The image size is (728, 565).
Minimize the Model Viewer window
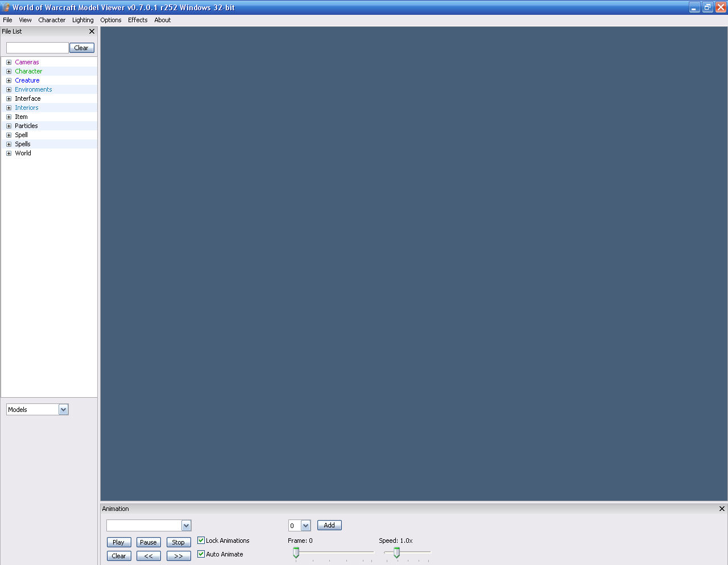click(694, 7)
